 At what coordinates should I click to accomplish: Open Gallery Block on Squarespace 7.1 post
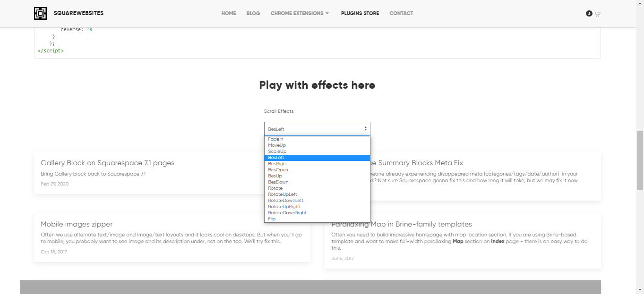(x=107, y=163)
